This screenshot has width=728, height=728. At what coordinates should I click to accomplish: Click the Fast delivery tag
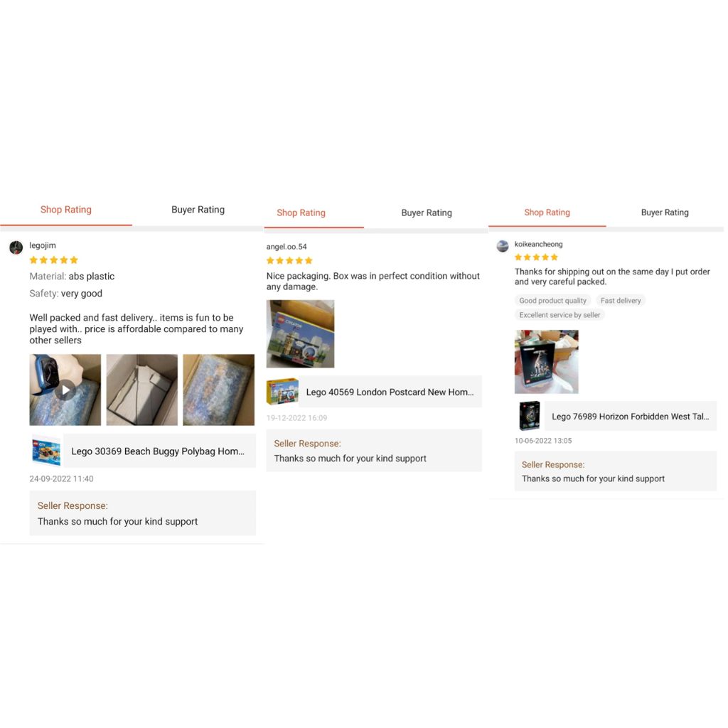coord(621,301)
